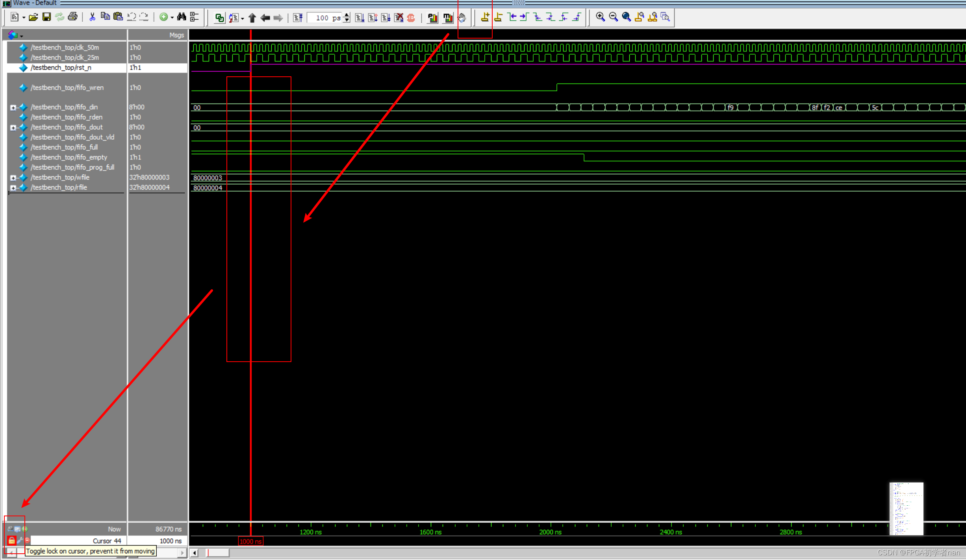
Task: Click the Save floppy disk icon
Action: [46, 17]
